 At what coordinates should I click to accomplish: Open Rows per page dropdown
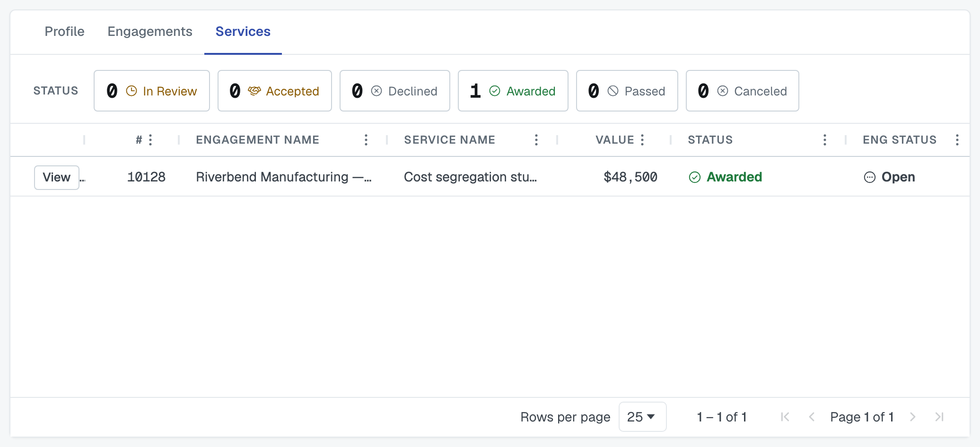tap(642, 417)
